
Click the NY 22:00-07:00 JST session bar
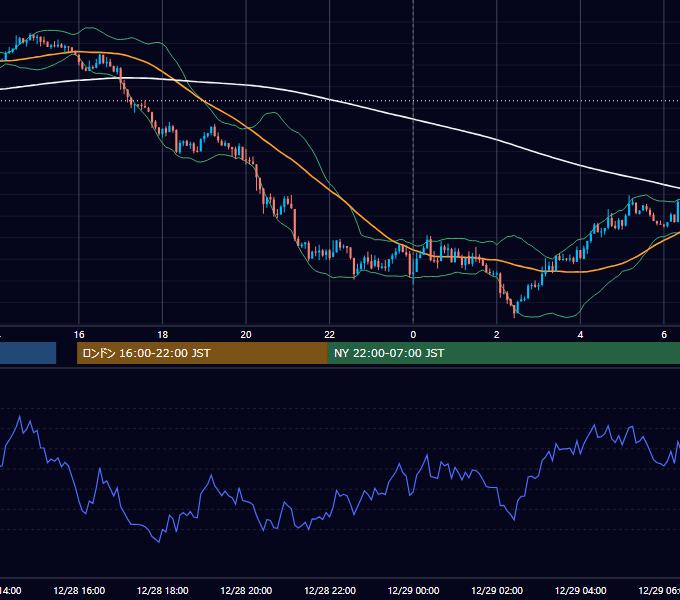click(x=503, y=353)
